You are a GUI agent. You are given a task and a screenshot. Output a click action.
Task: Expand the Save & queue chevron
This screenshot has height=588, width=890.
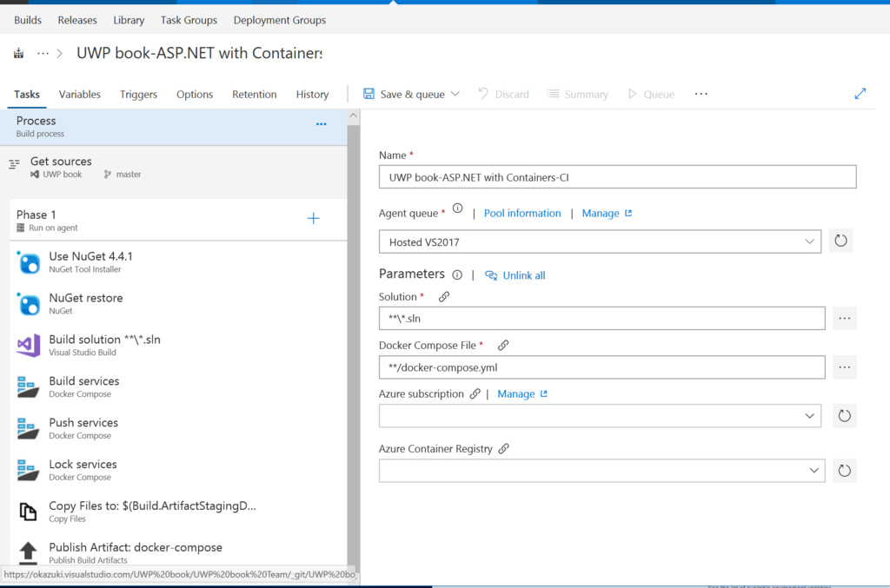455,94
